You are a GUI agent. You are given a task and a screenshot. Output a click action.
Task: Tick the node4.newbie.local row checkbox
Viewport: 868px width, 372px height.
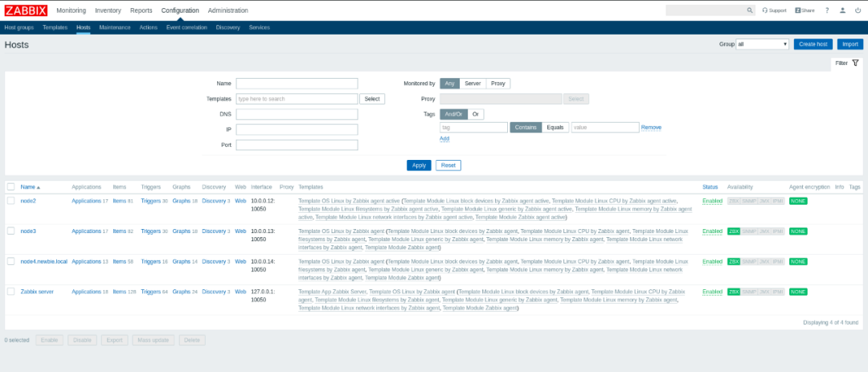(x=11, y=261)
